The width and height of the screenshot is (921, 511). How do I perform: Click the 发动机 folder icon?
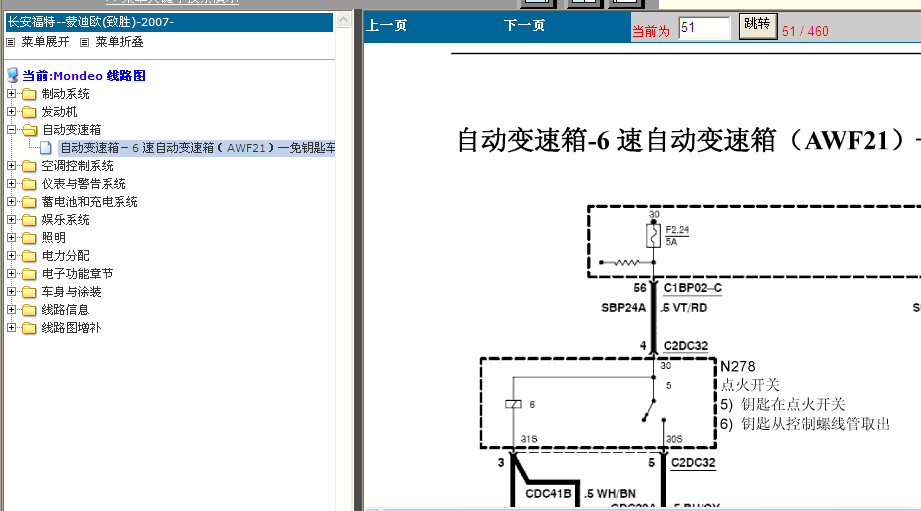[x=29, y=112]
